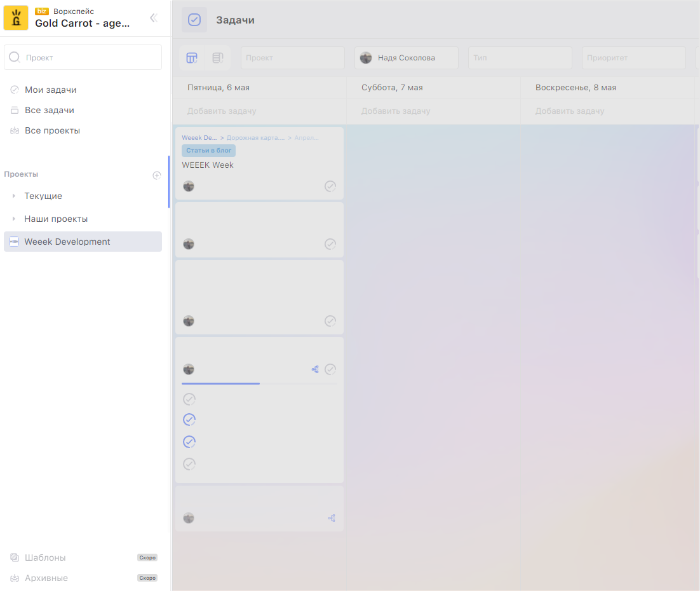700x595 pixels.
Task: Click the add project plus icon
Action: click(x=157, y=175)
